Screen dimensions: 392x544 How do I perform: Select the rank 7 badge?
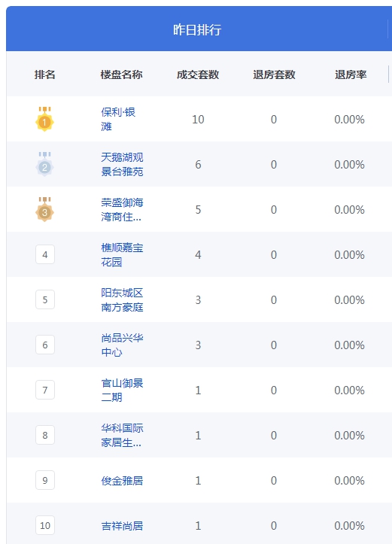tap(45, 390)
